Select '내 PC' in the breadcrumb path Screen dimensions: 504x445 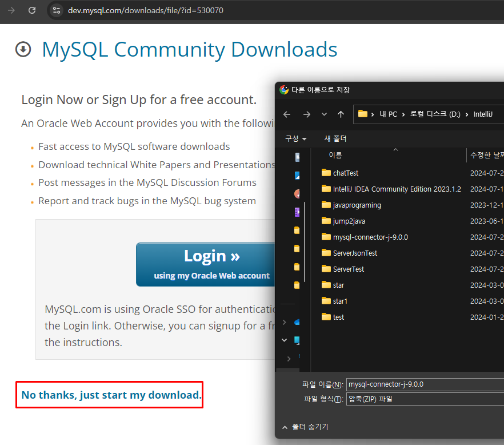[388, 114]
